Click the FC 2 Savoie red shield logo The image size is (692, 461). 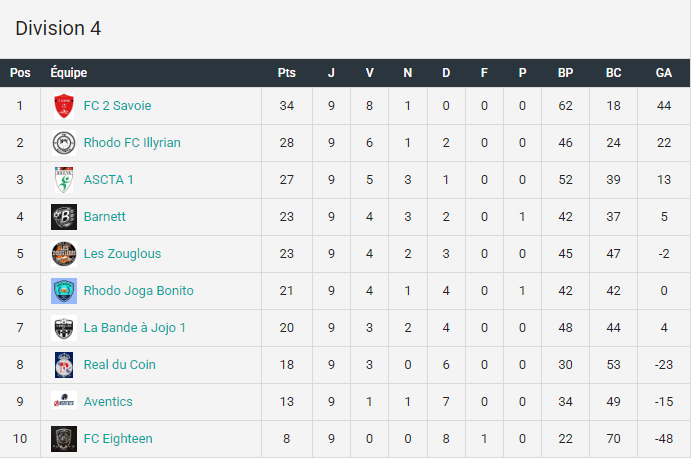64,106
